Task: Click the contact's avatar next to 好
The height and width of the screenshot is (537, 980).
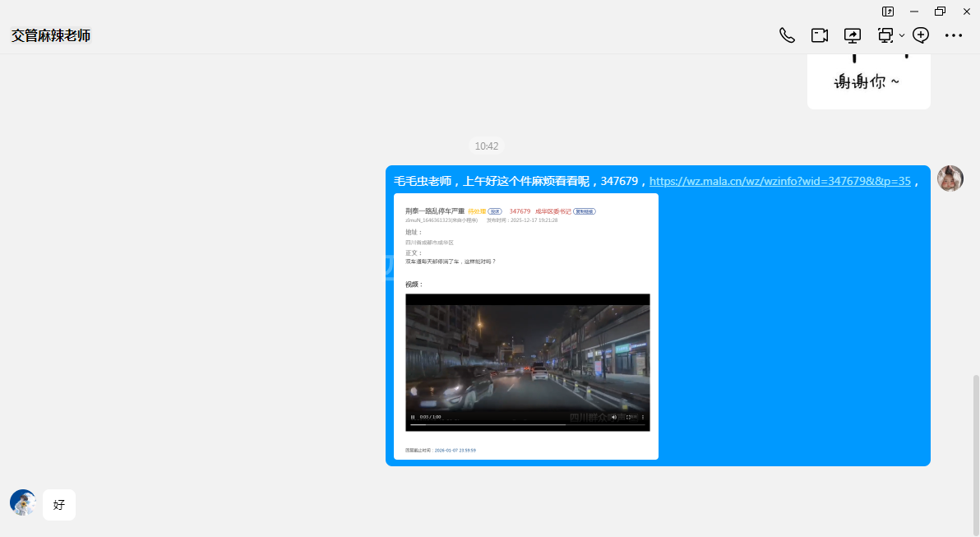Action: point(23,502)
